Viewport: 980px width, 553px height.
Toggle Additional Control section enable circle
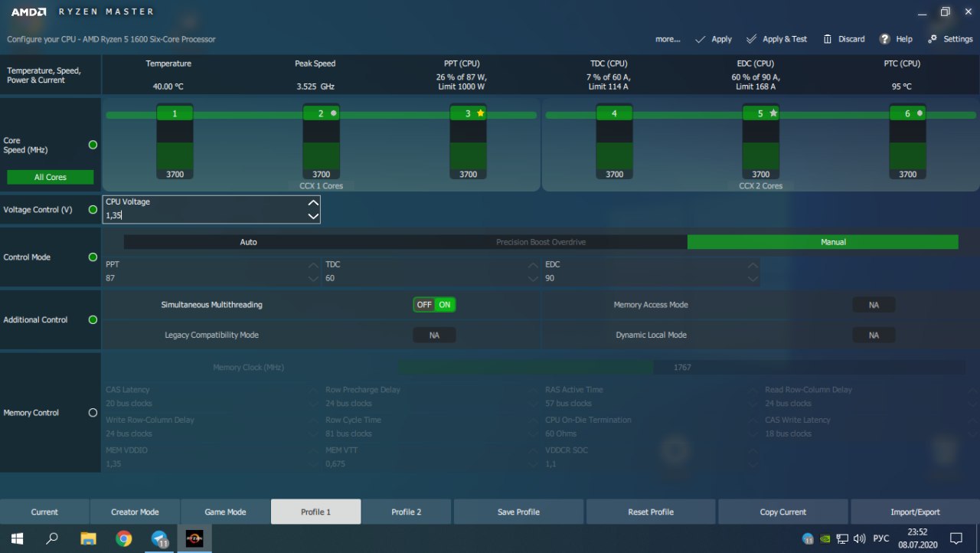(x=93, y=319)
